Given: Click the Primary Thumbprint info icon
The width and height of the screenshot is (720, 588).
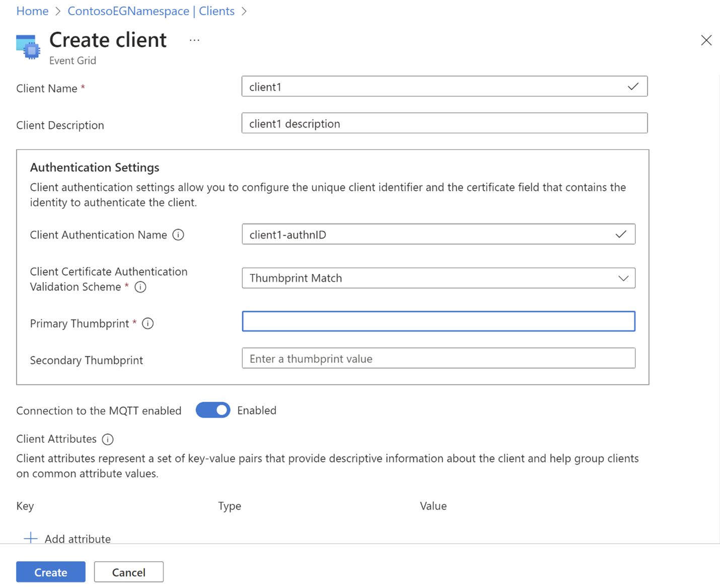Looking at the screenshot, I should click(x=148, y=323).
